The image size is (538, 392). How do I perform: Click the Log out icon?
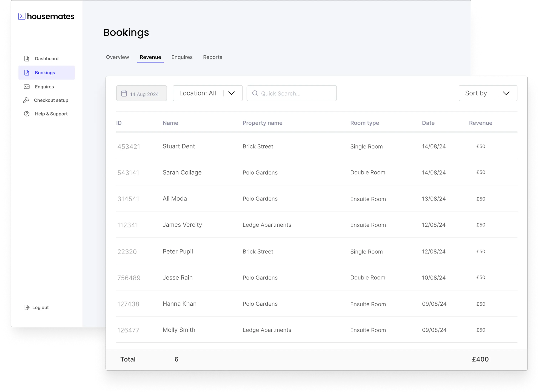(26, 307)
